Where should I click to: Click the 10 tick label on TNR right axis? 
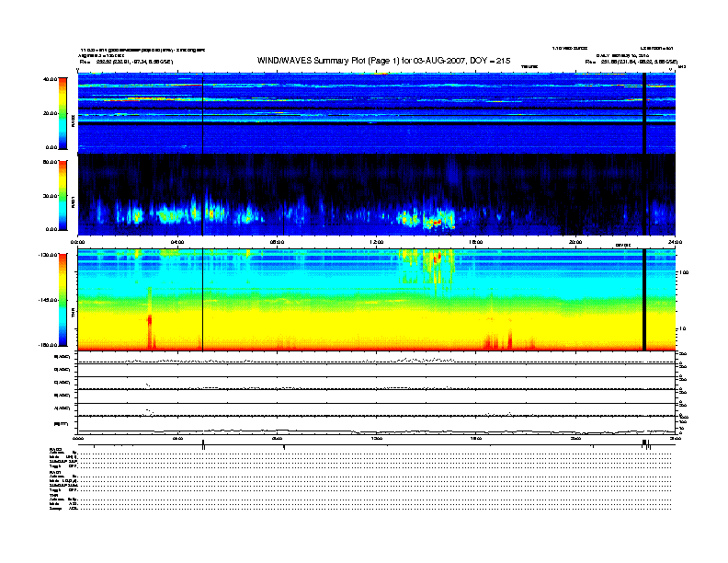682,329
